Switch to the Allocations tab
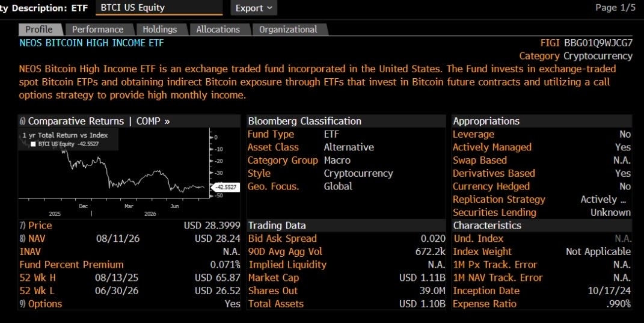This screenshot has width=644, height=323. 218,29
